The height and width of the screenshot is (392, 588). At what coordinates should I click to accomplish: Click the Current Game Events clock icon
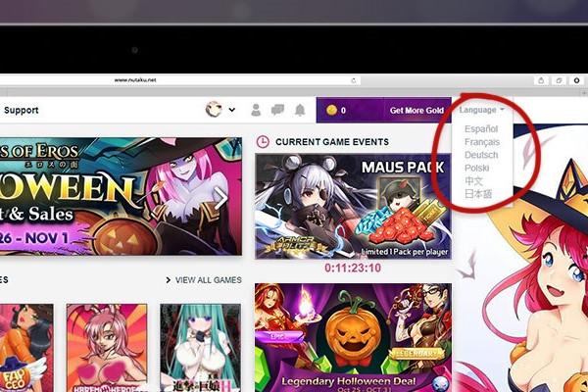coord(263,142)
